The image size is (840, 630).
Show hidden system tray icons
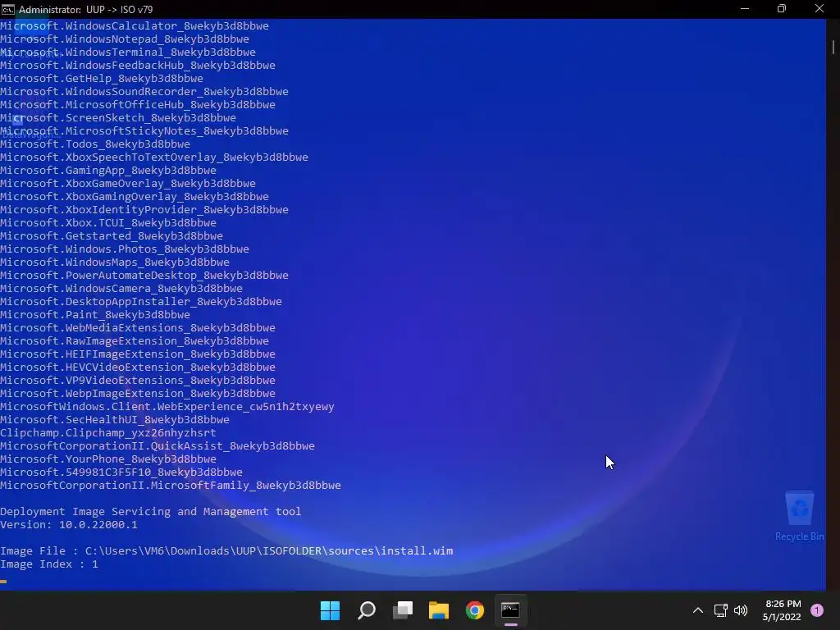click(x=698, y=610)
